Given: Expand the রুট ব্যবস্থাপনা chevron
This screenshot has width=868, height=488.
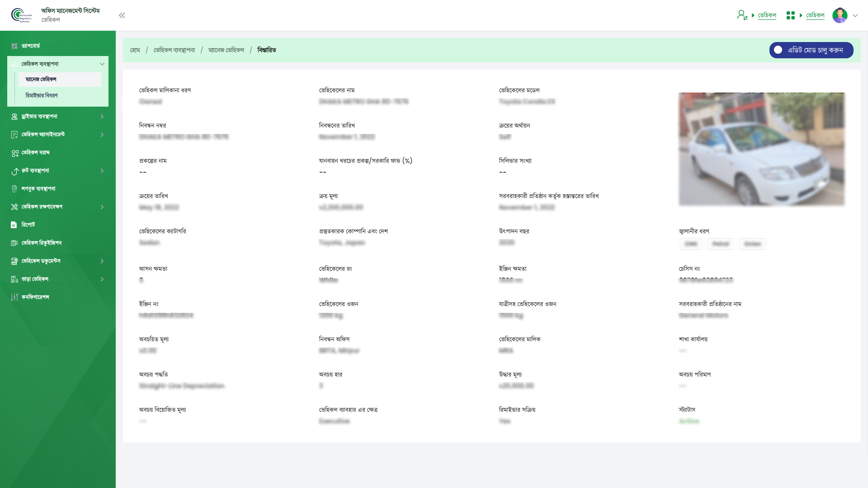Looking at the screenshot, I should tap(102, 171).
